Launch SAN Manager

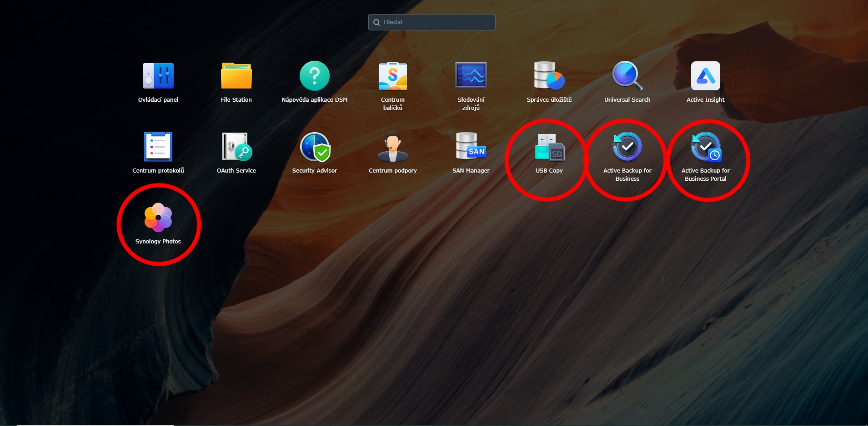pyautogui.click(x=471, y=147)
